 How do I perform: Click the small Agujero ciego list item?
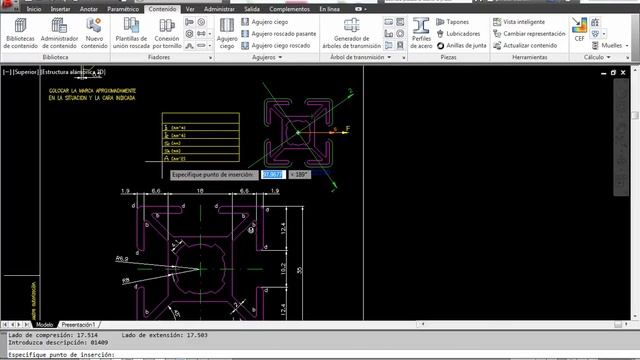264,22
